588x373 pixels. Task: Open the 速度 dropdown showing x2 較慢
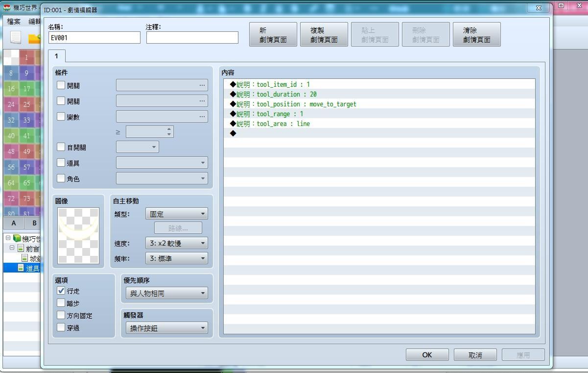tap(177, 243)
